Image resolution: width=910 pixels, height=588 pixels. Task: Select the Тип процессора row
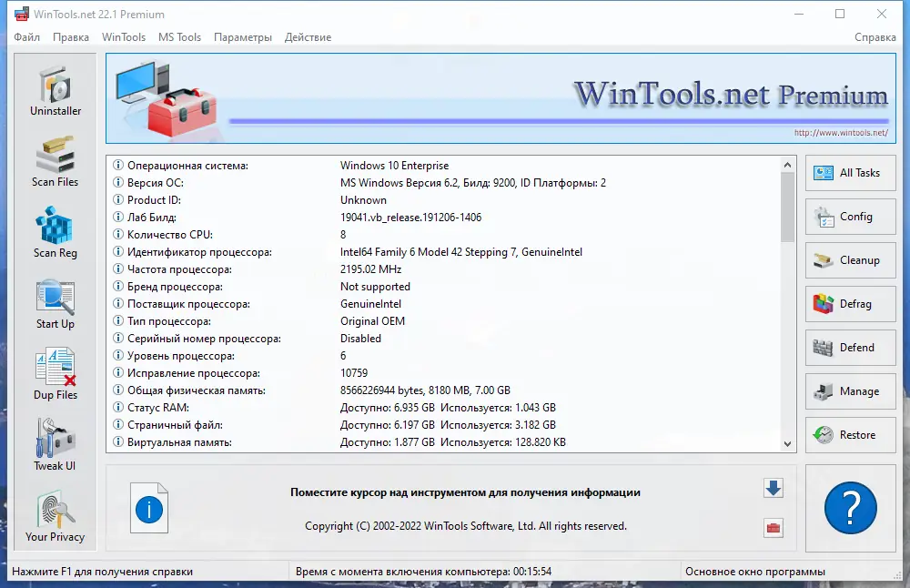[x=444, y=321]
